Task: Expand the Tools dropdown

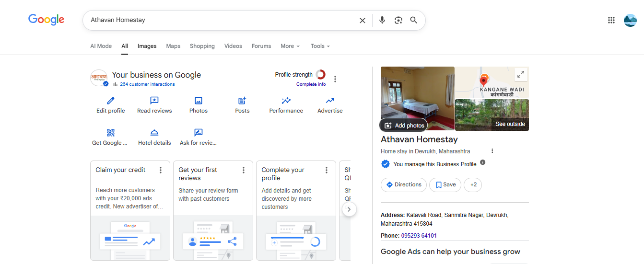Action: coord(320,46)
